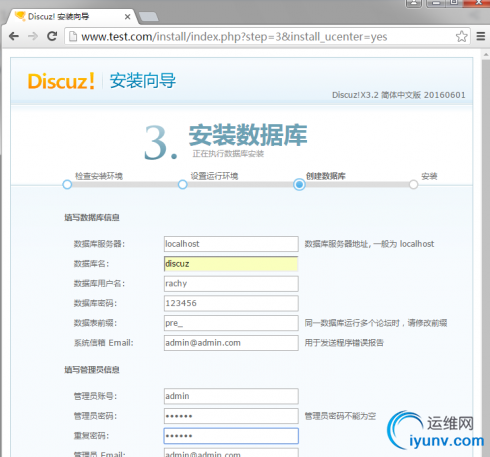Reload the page with refresh icon
Viewport: 490px width, 457px height.
point(52,36)
